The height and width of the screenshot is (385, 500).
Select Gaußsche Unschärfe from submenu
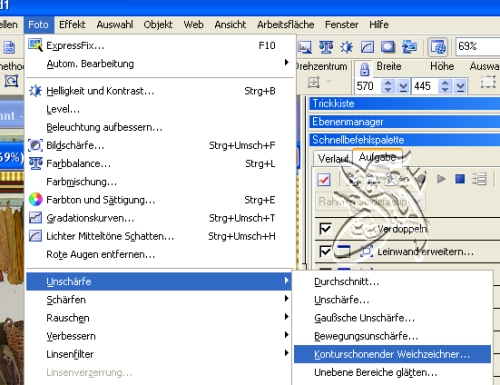(x=392, y=318)
